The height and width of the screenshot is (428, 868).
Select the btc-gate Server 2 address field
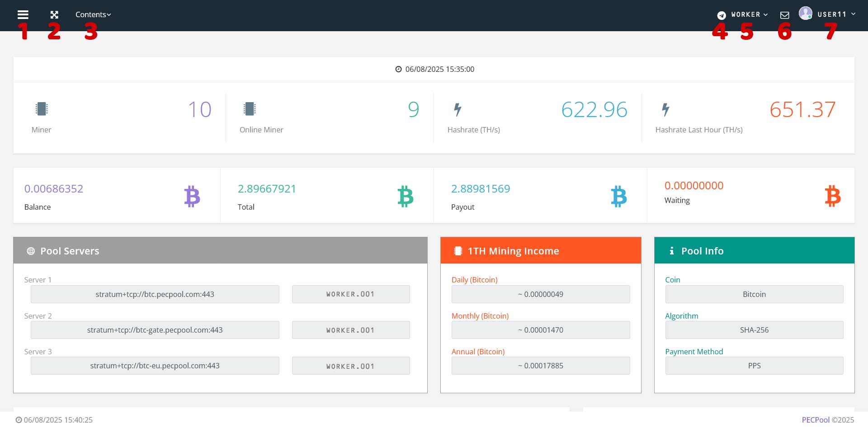(155, 330)
